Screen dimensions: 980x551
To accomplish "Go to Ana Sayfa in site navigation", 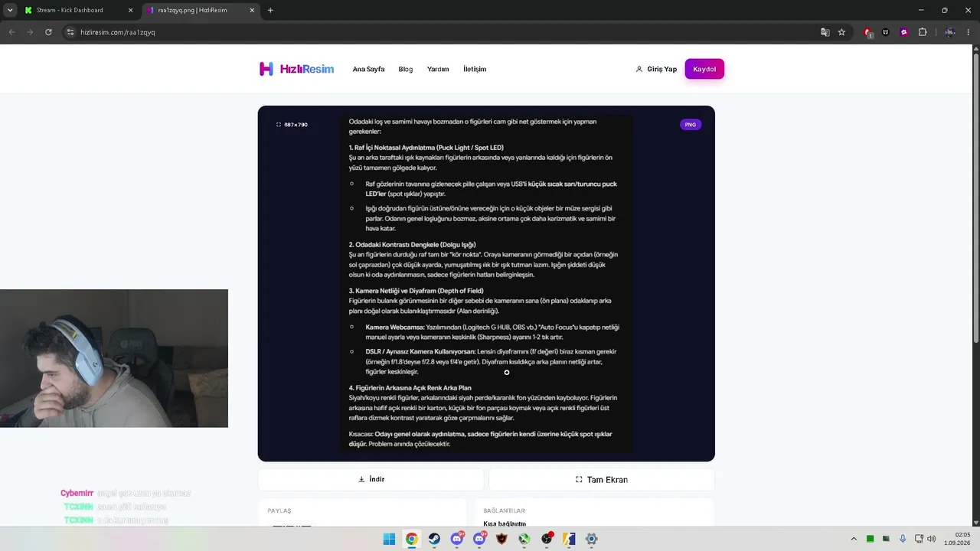I will (368, 69).
